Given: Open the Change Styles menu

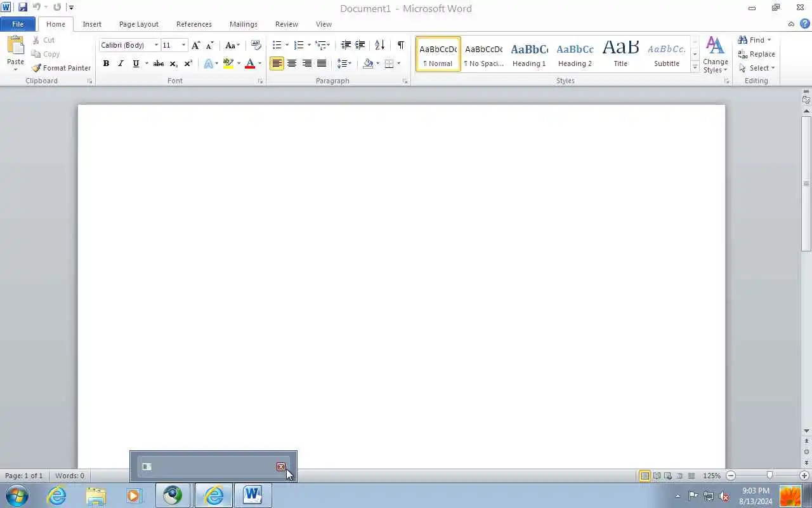Looking at the screenshot, I should 716,55.
